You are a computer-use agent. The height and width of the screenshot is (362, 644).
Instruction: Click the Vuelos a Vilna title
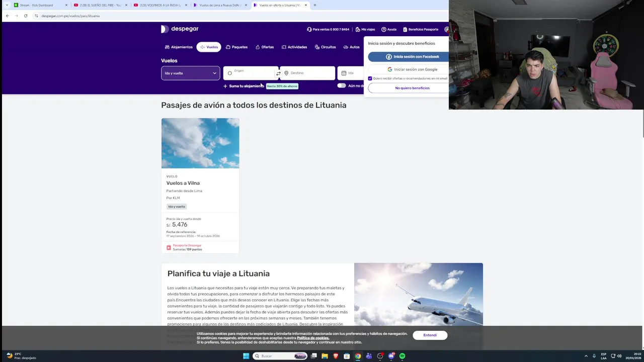[183, 183]
